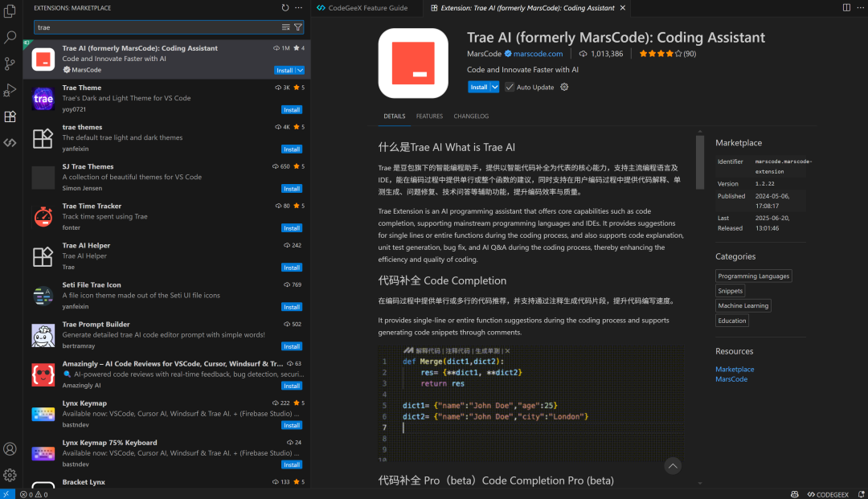The width and height of the screenshot is (868, 499).
Task: Install SJ Trae Themes extension
Action: (292, 189)
